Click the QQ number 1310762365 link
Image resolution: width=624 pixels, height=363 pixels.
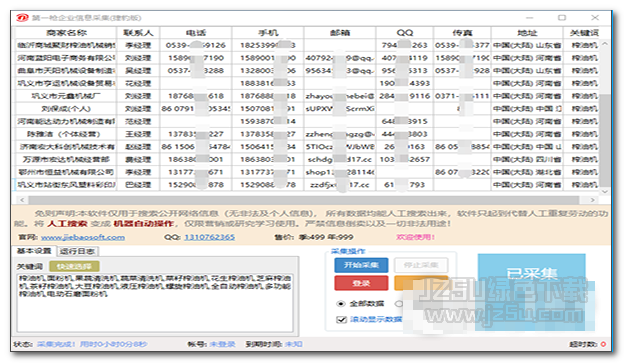coord(209,237)
